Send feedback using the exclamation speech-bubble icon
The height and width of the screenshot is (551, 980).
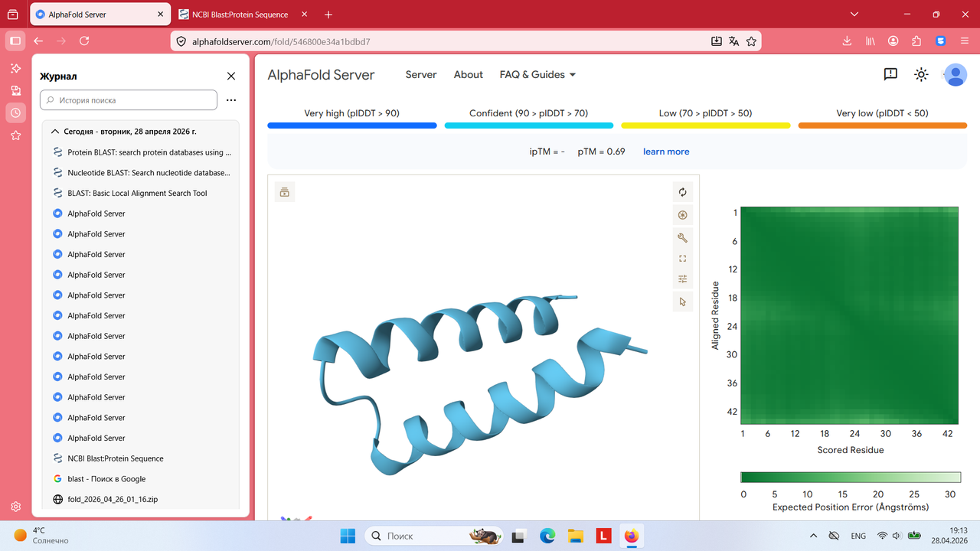[x=890, y=74]
